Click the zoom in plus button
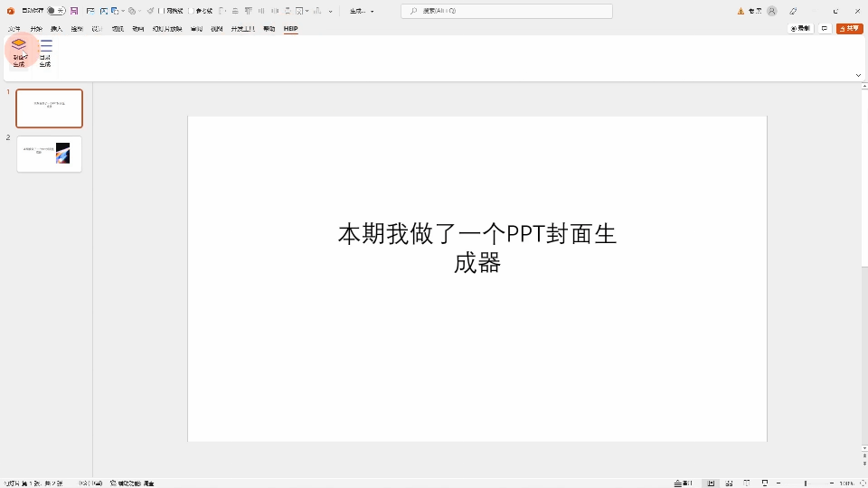The image size is (868, 488). tap(832, 483)
